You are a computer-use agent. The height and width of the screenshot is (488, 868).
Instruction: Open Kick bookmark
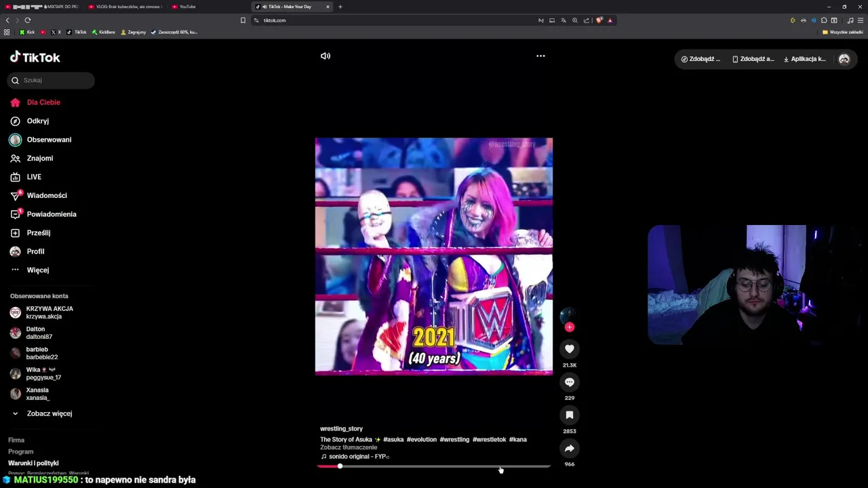pyautogui.click(x=27, y=32)
